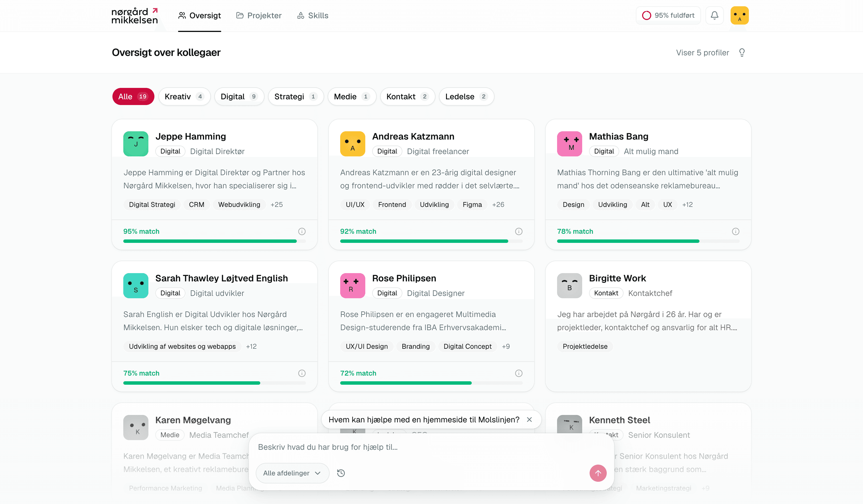Open the search history clock icon
This screenshot has height=504, width=863.
click(341, 473)
